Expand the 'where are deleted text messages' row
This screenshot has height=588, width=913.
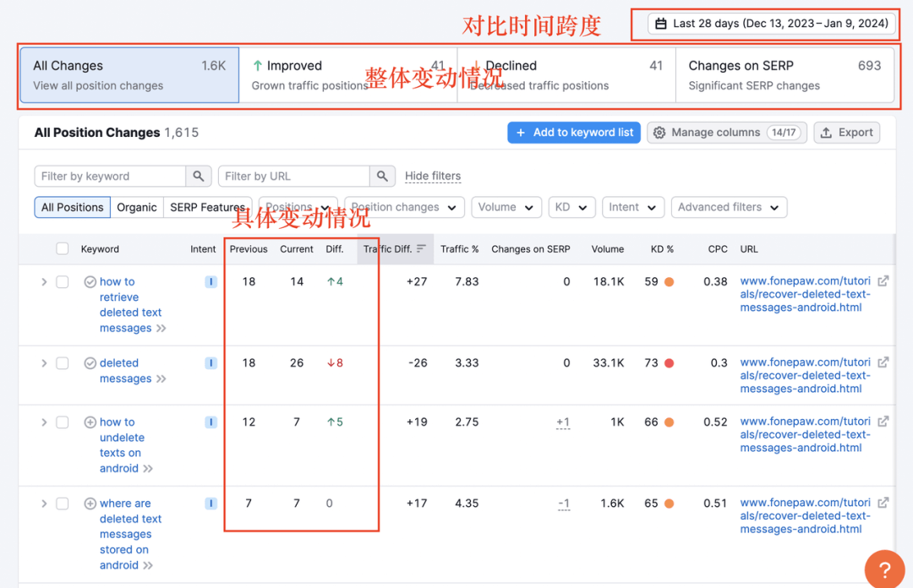(x=44, y=504)
